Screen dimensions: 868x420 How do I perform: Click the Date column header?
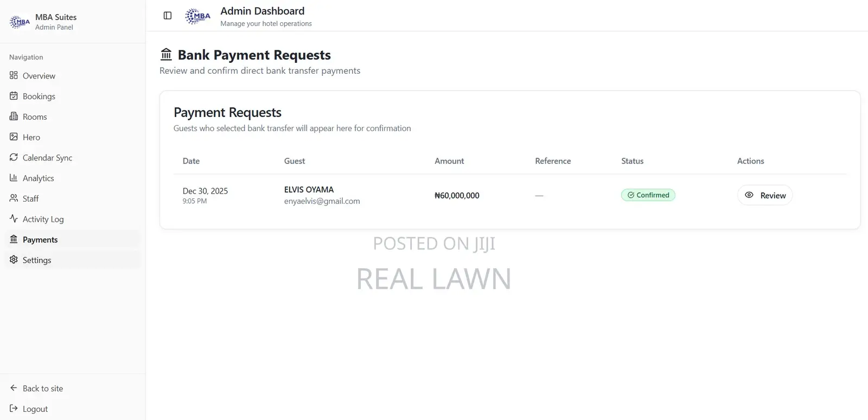point(191,161)
